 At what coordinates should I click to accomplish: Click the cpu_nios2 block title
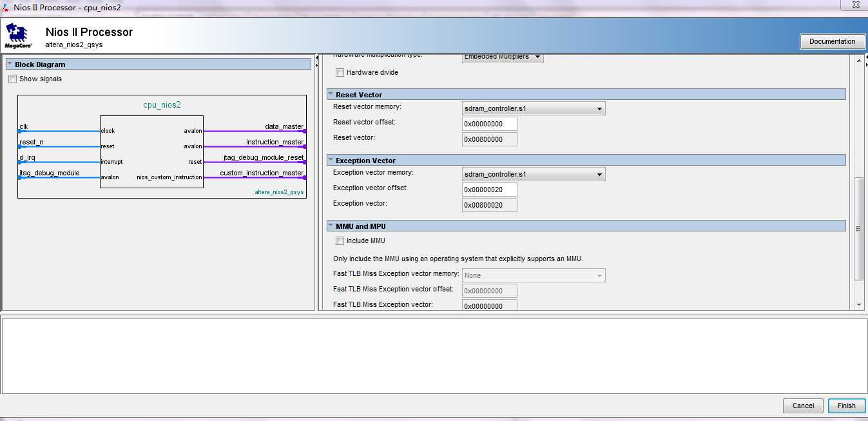[162, 104]
